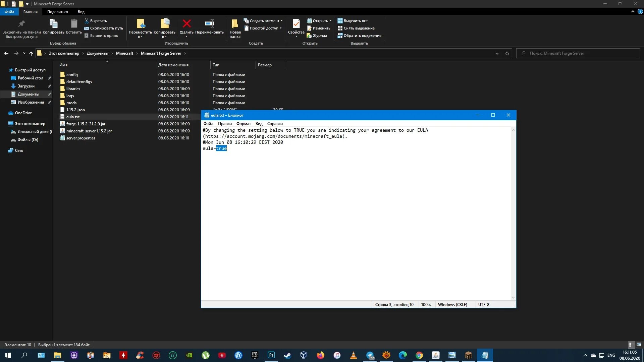Sort by the Имя column header

106,65
